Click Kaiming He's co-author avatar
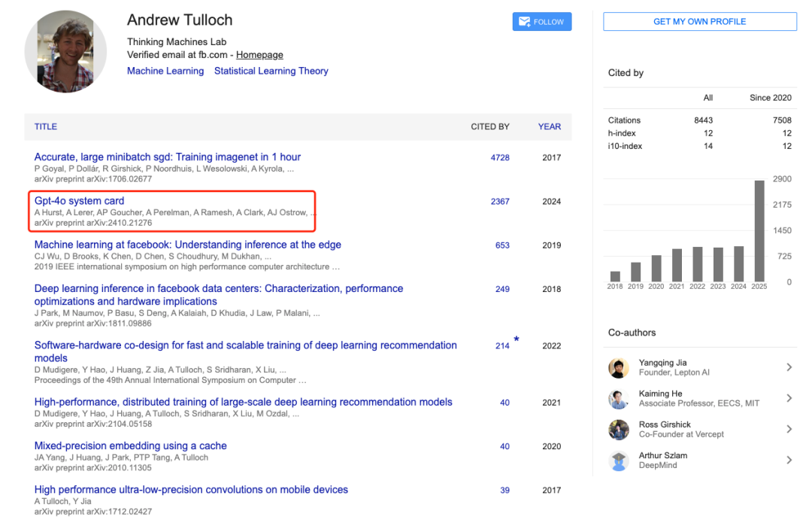This screenshot has width=812, height=517. coord(619,399)
